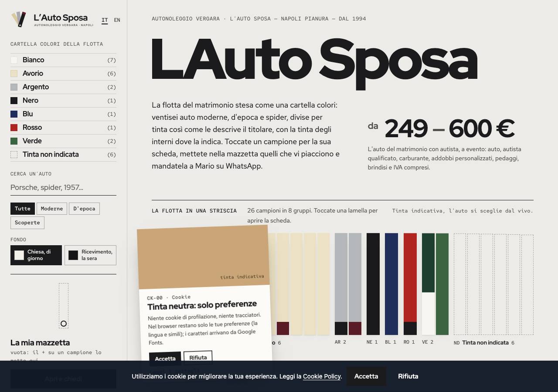
Task: Filter fleet by Blu color
Action: pos(63,114)
